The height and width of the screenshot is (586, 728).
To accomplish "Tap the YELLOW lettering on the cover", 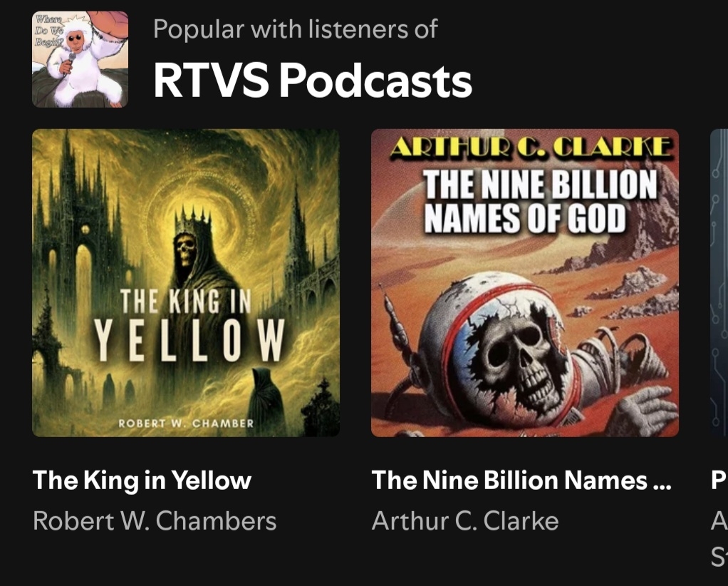I will coord(189,340).
